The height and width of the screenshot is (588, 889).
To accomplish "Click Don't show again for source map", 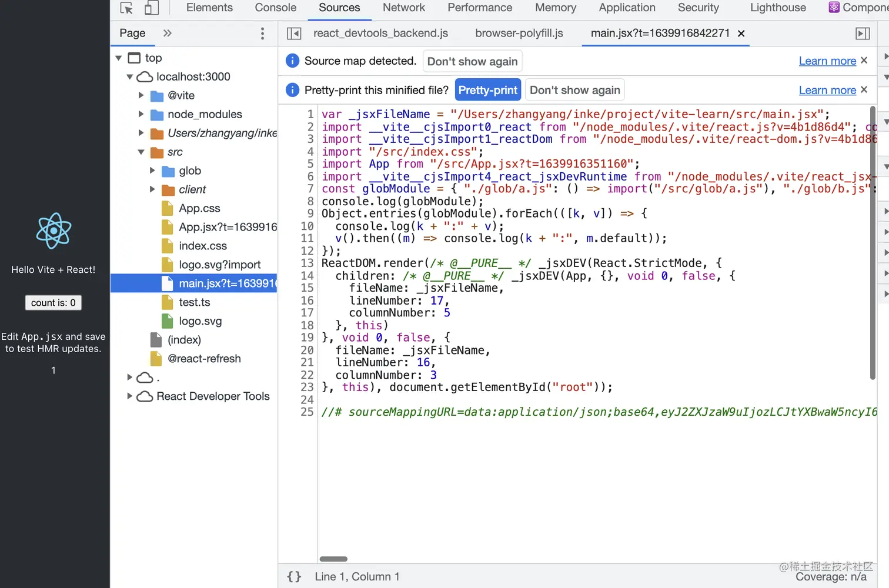I will (x=473, y=61).
